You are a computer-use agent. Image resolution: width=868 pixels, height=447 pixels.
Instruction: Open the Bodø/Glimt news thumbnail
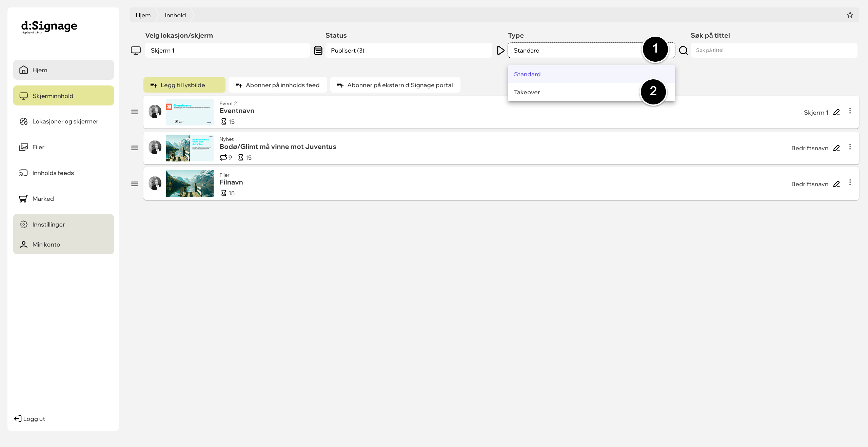[190, 148]
